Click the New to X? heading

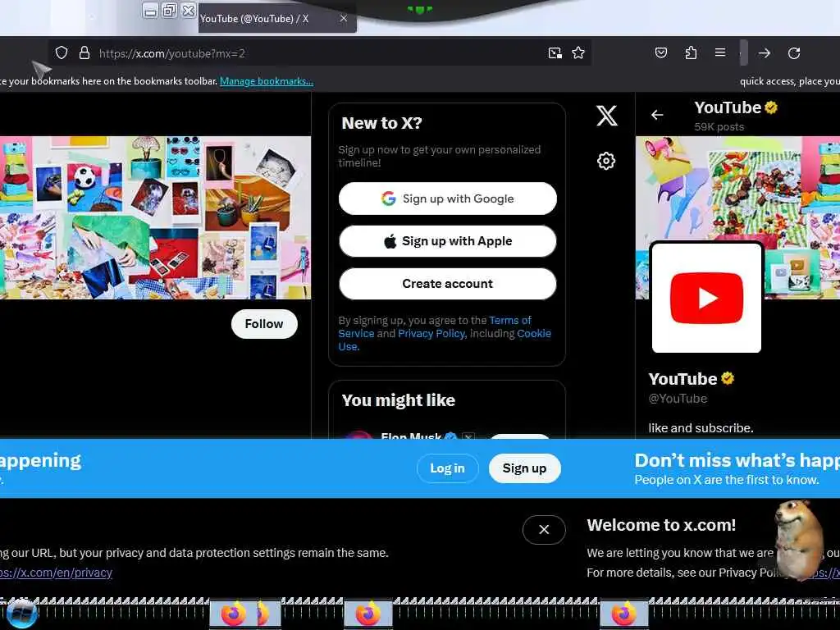click(x=382, y=123)
